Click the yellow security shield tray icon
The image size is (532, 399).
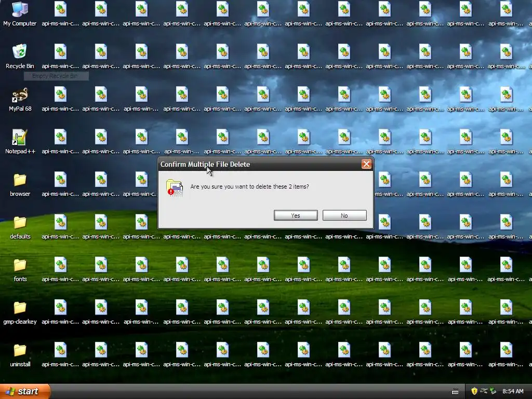tap(474, 391)
